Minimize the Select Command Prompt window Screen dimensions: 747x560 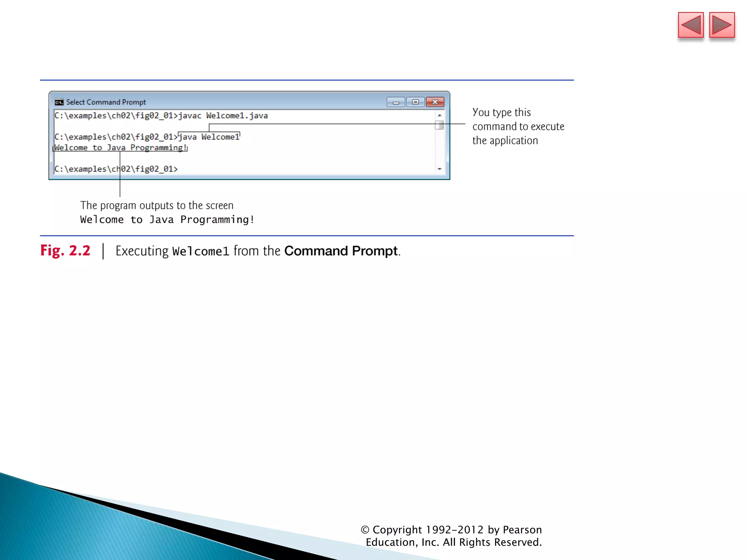(396, 102)
